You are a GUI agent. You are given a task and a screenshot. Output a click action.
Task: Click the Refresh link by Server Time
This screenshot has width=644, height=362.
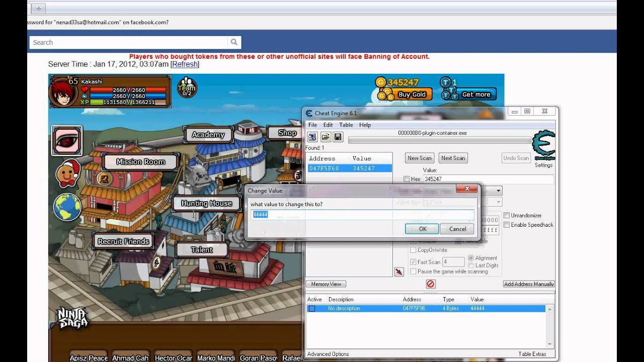(185, 64)
